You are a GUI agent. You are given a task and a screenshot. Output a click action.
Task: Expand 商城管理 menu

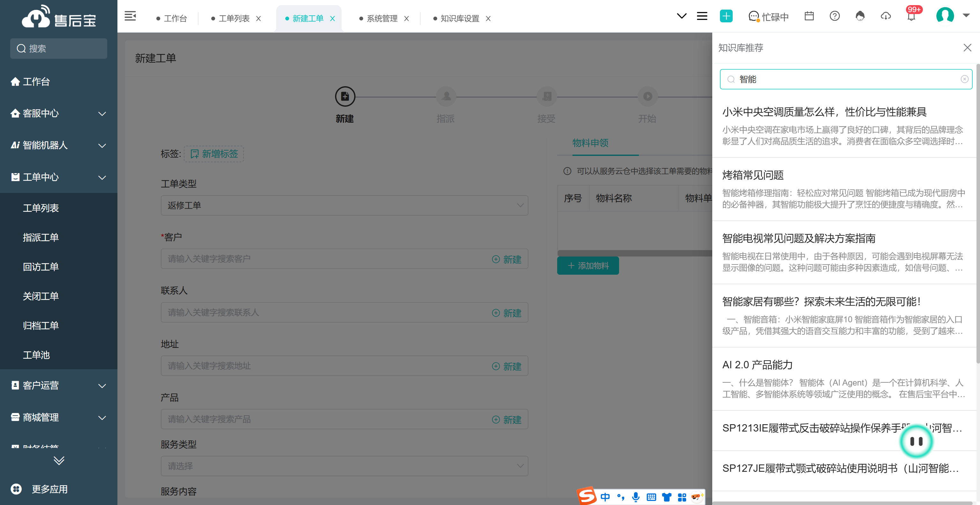click(x=59, y=418)
